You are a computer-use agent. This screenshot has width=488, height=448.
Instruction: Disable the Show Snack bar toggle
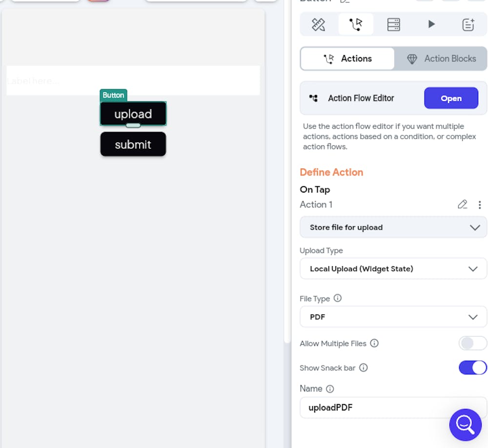(472, 368)
